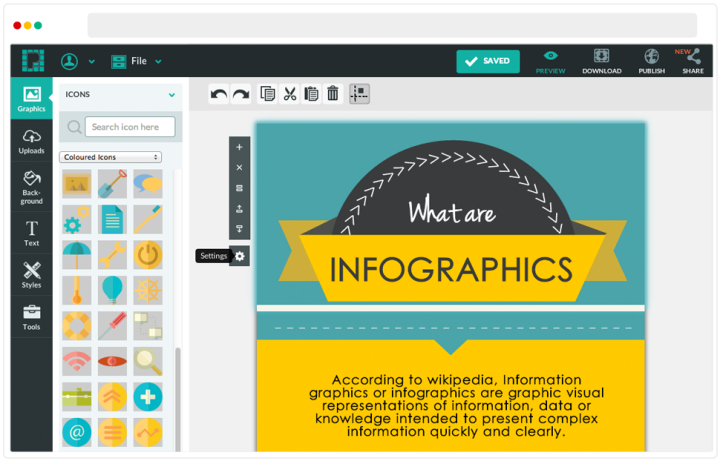Open block Settings gear icon
This screenshot has width=720, height=461.
pos(240,256)
